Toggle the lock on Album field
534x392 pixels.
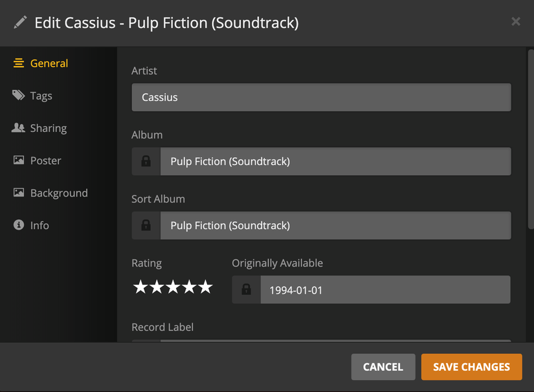coord(146,162)
